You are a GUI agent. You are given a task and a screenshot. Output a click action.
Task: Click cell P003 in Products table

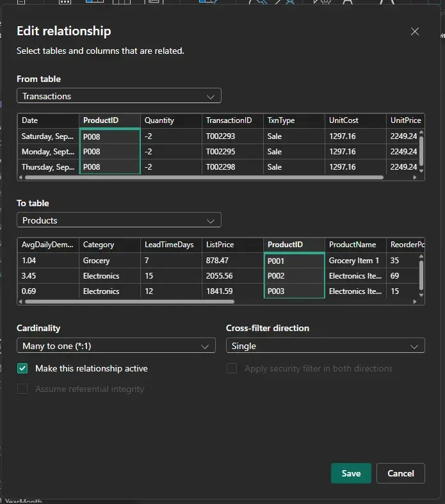[294, 291]
